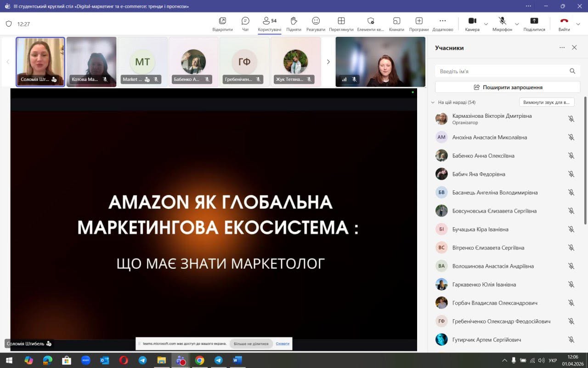Open Додатково more options

[443, 24]
